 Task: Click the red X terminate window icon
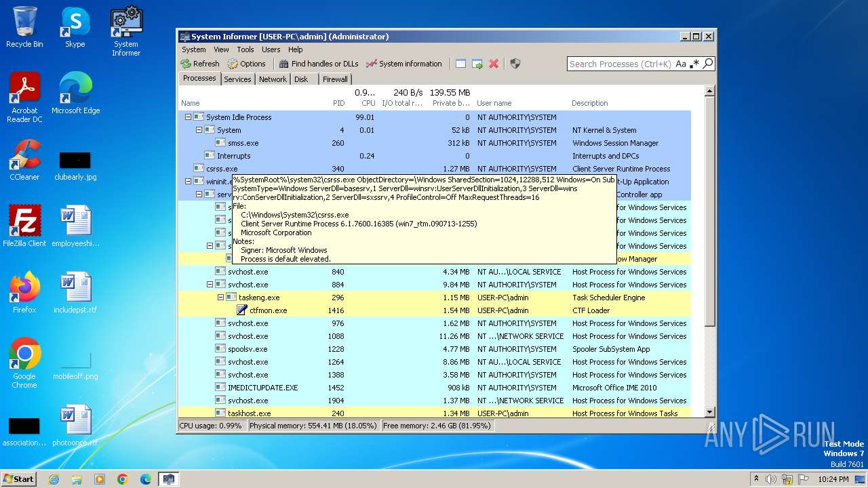(494, 64)
